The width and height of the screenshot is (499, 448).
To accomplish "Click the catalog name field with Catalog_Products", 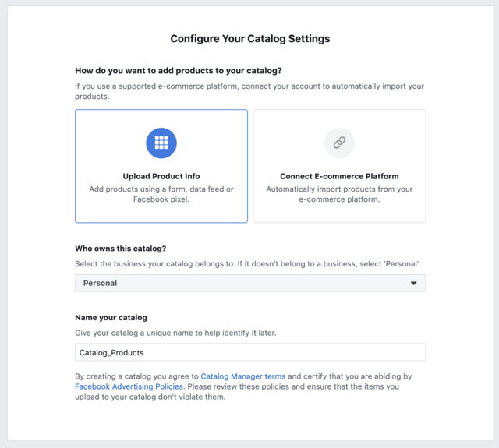I will (250, 352).
